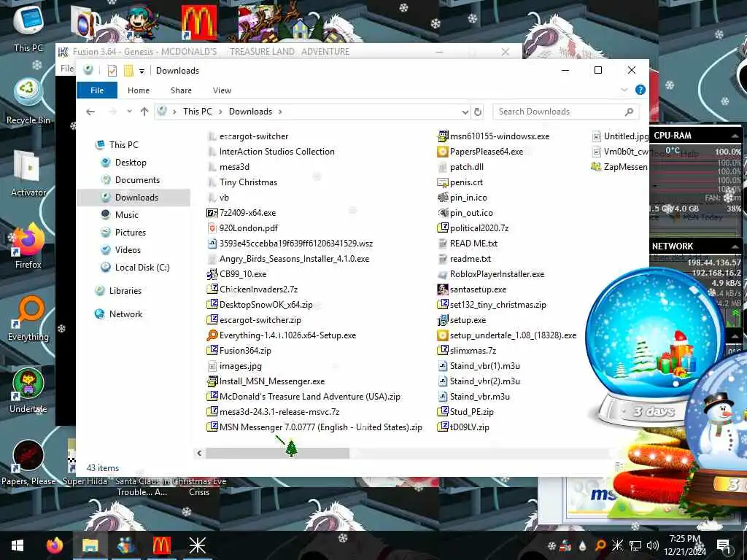The width and height of the screenshot is (747, 560).
Task: Click the volume speaker tray icon
Action: [x=653, y=545]
